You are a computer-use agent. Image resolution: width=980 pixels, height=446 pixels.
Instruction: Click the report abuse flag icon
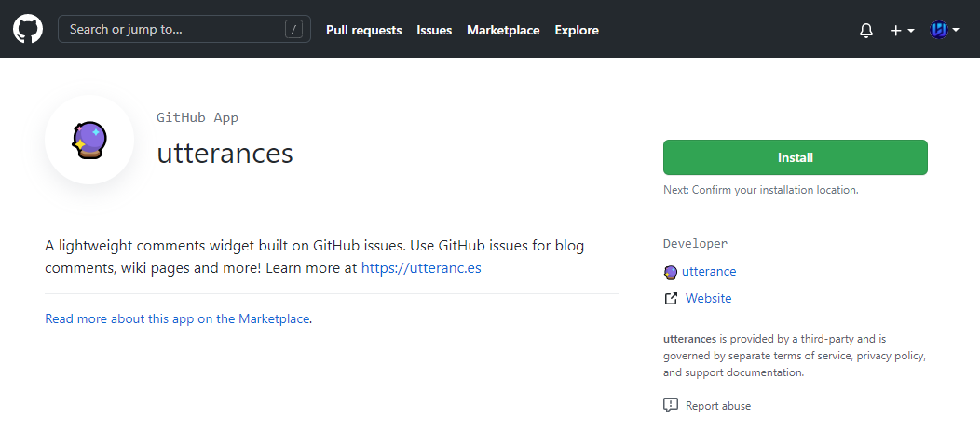tap(671, 405)
